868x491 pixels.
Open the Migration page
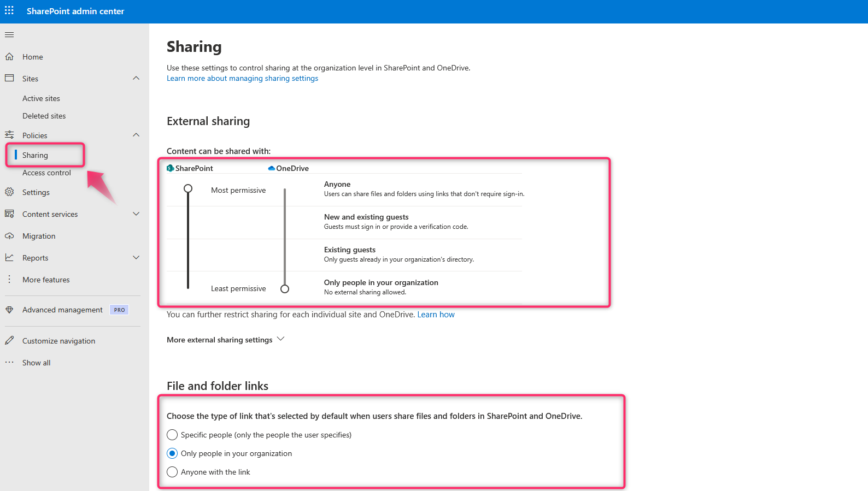39,236
